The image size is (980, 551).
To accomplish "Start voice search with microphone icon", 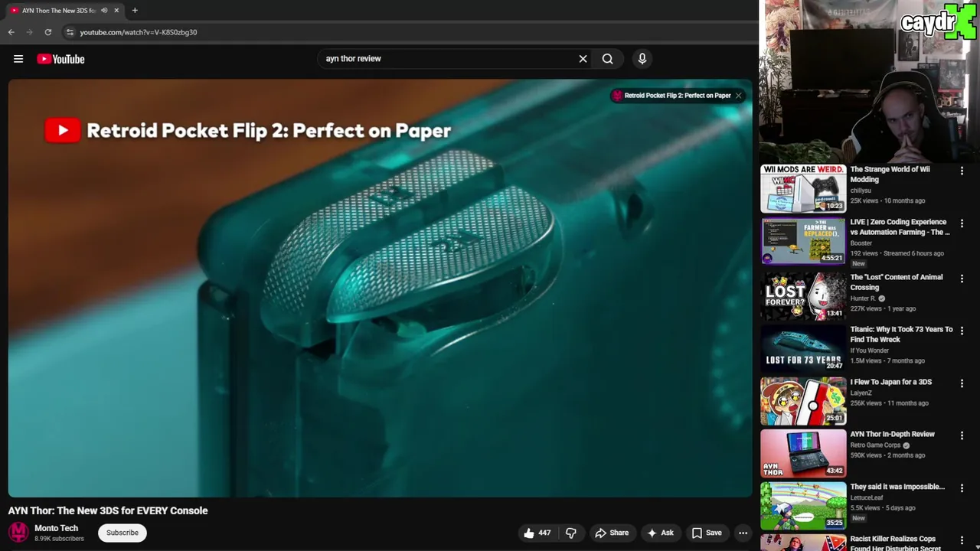I will [642, 59].
